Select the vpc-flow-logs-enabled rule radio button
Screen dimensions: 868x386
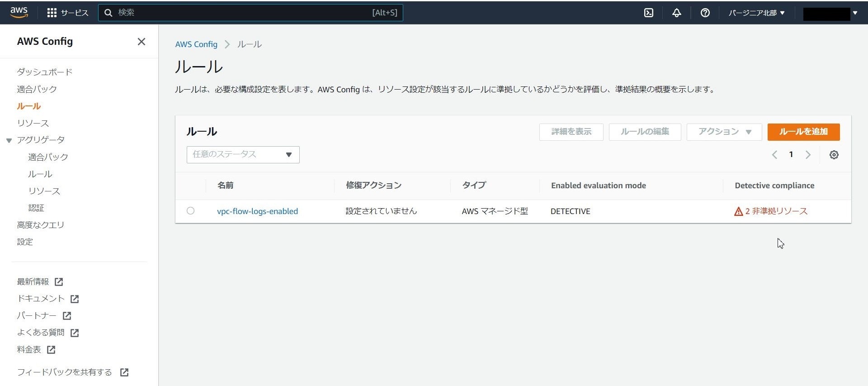coord(190,211)
